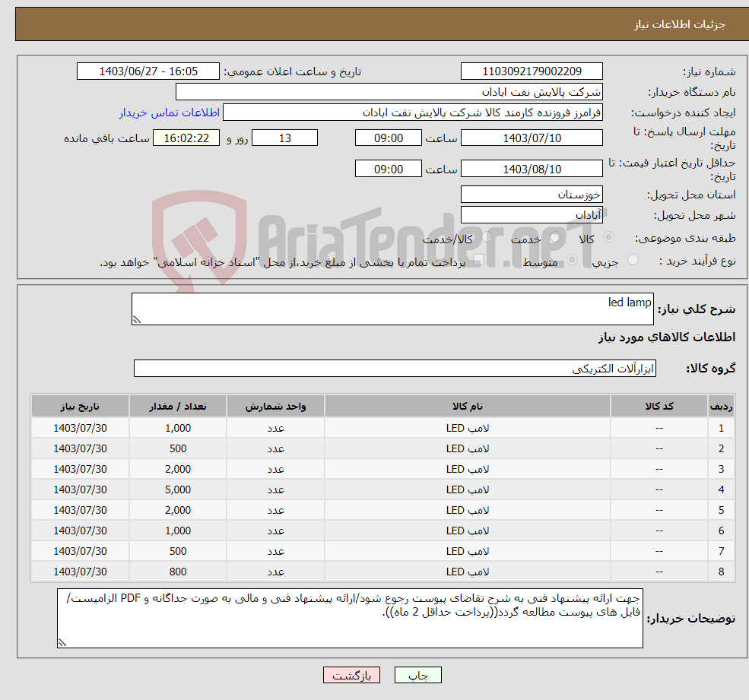Click the نام کالا column header

click(x=468, y=407)
